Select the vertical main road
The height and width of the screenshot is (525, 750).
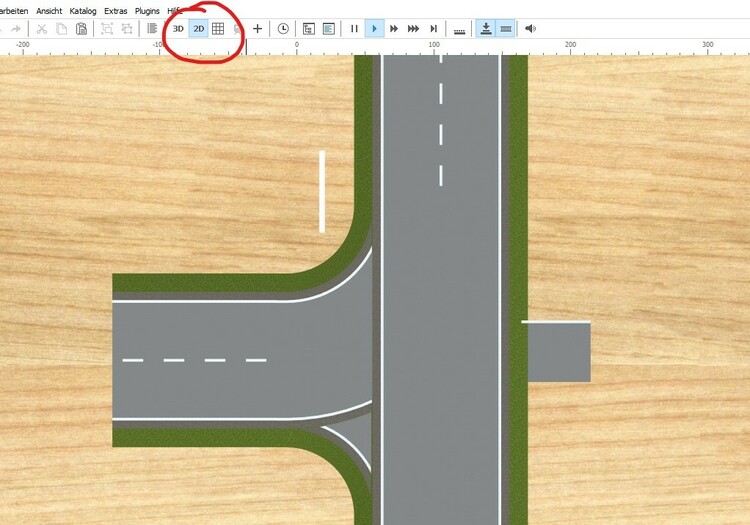tap(441, 290)
